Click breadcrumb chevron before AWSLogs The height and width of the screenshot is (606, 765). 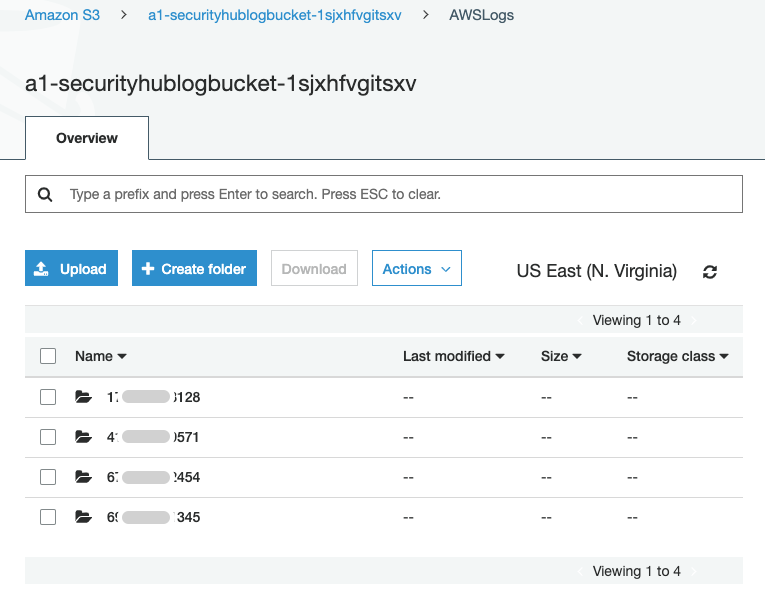(x=425, y=15)
